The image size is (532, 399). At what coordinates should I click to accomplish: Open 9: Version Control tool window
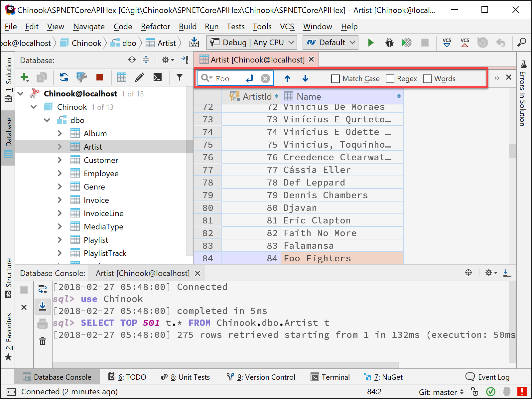(x=261, y=377)
